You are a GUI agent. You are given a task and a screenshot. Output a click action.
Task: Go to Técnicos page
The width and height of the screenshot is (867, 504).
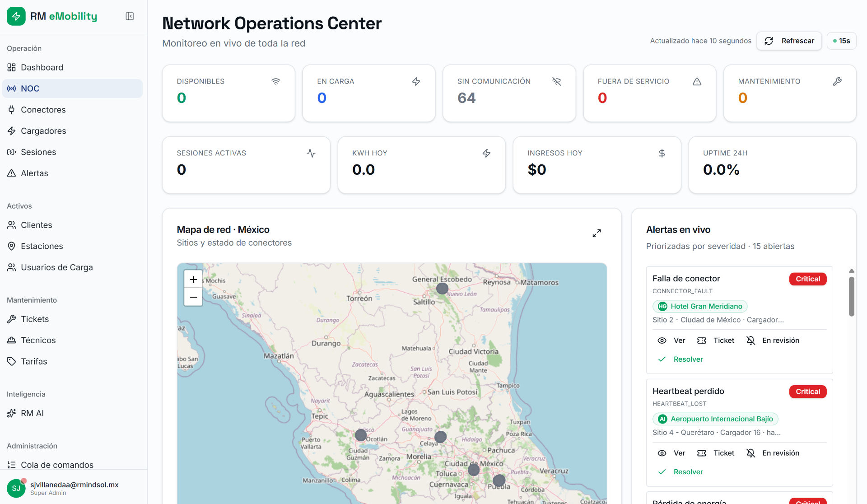pyautogui.click(x=72, y=340)
